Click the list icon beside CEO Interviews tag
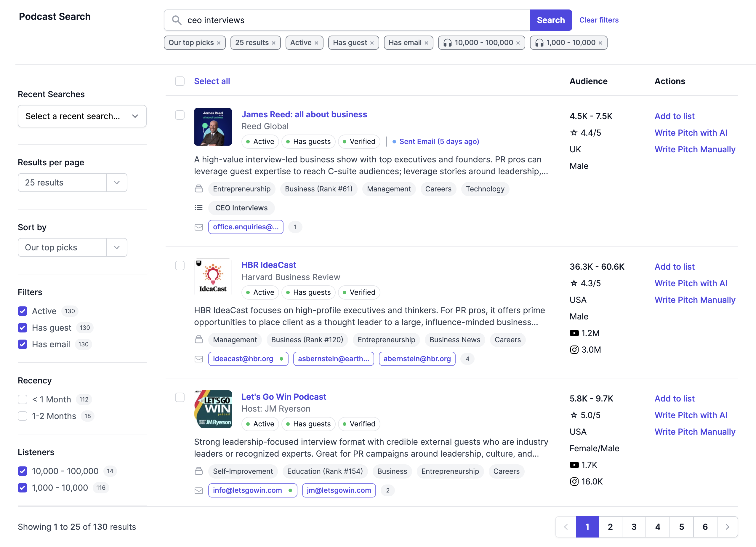The image size is (756, 547). pyautogui.click(x=199, y=207)
